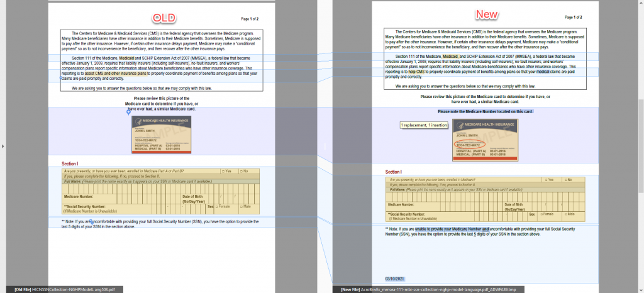Click change marker beside 'claims are paid promptly' line

pos(61,77)
